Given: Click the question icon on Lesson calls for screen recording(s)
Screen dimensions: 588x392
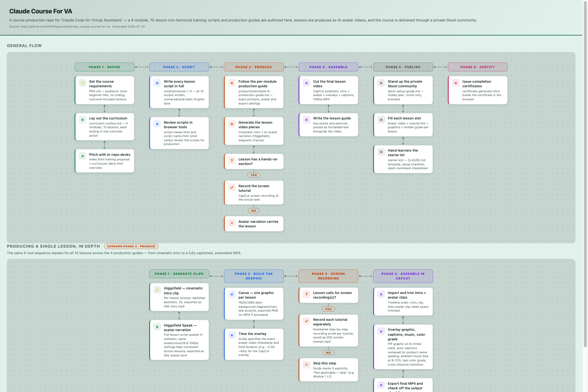Looking at the screenshot, I should (306, 294).
